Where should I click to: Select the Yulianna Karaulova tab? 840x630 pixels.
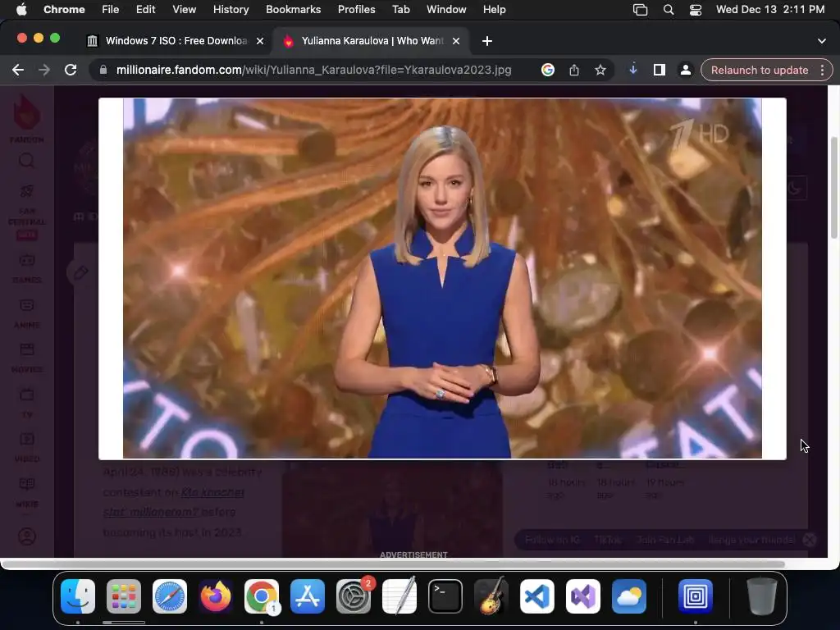point(372,41)
